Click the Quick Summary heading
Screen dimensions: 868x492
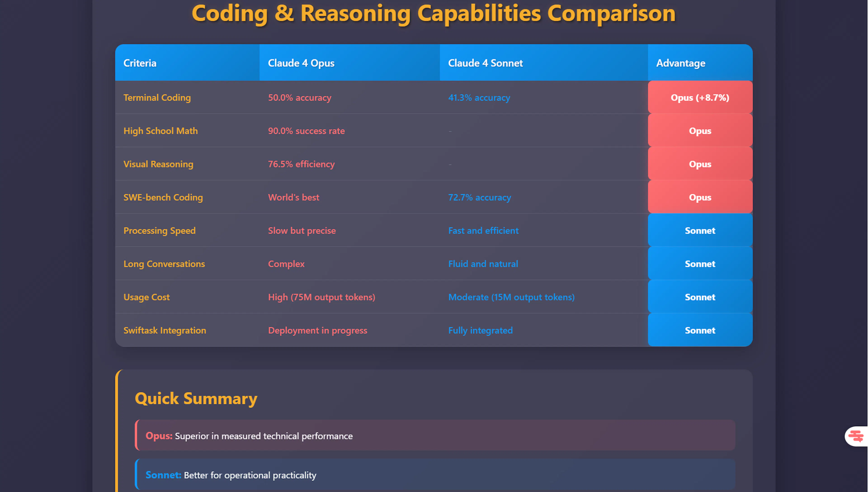click(x=196, y=398)
